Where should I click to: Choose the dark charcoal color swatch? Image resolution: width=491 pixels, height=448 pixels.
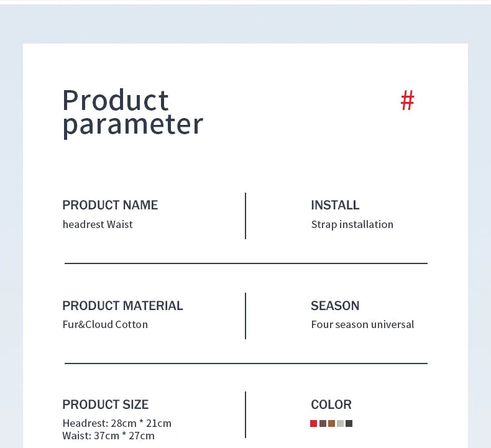click(349, 424)
